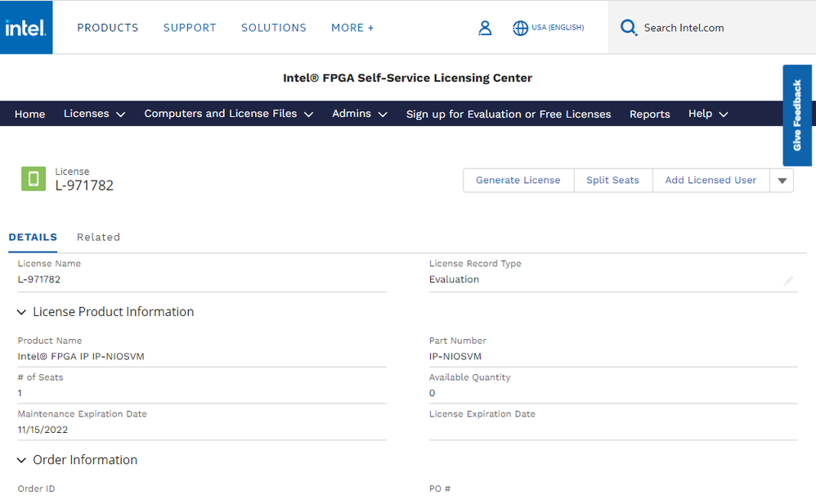The image size is (816, 504).
Task: Collapse the Order Information section
Action: pyautogui.click(x=22, y=460)
